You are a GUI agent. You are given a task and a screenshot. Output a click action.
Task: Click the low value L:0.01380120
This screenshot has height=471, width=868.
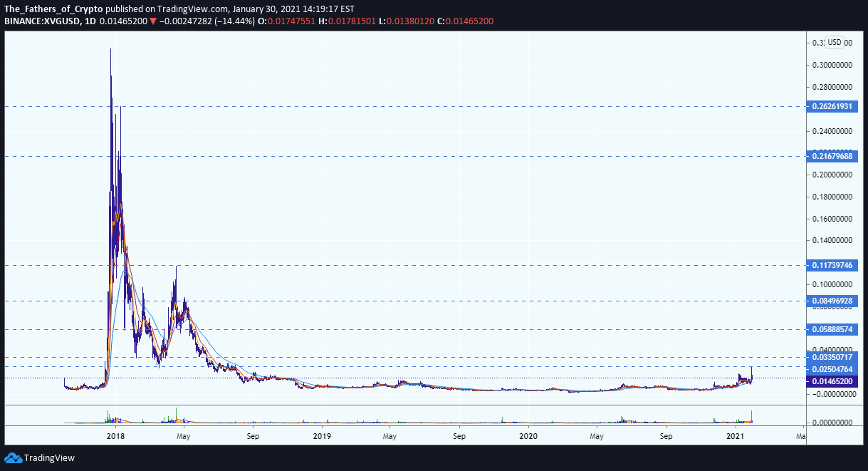pyautogui.click(x=407, y=21)
